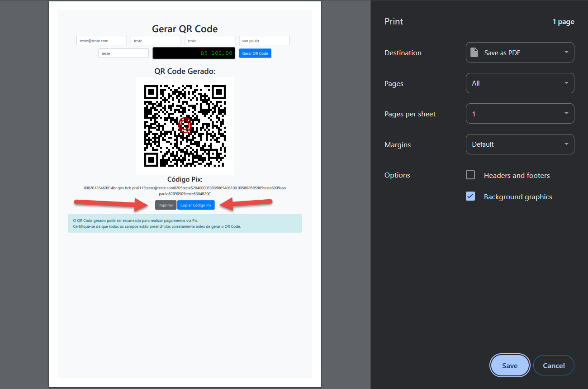Select the teste@teste.com input field

tap(102, 41)
